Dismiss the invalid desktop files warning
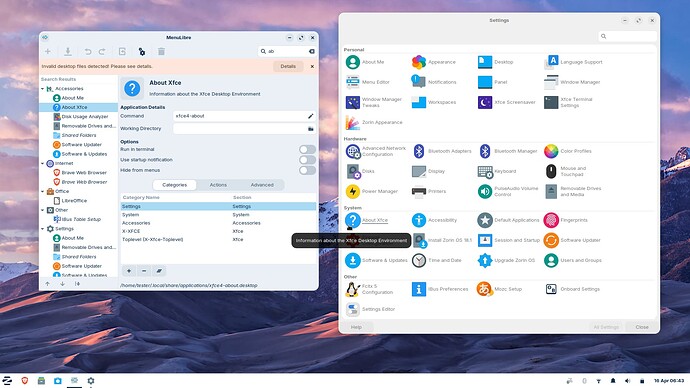This screenshot has height=388, width=690. (x=312, y=66)
